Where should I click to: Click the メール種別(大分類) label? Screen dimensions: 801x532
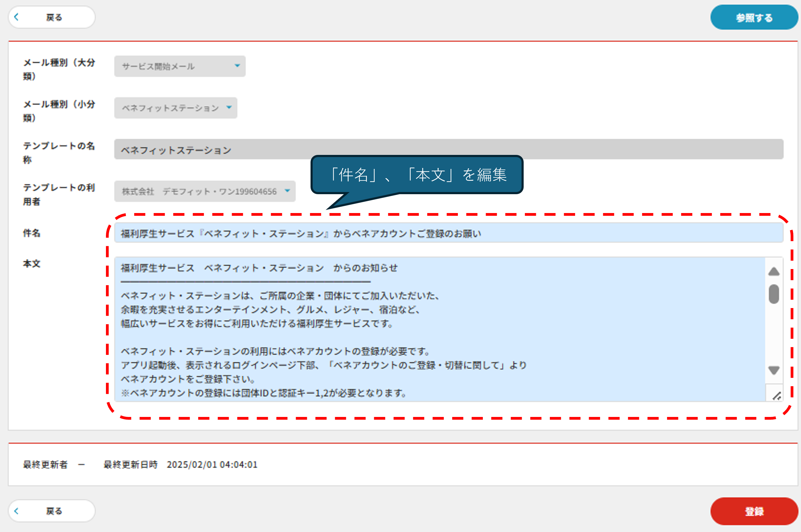tap(59, 69)
